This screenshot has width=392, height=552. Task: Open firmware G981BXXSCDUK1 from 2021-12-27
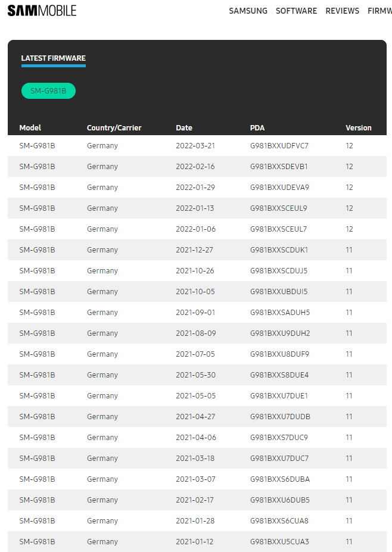[197, 250]
